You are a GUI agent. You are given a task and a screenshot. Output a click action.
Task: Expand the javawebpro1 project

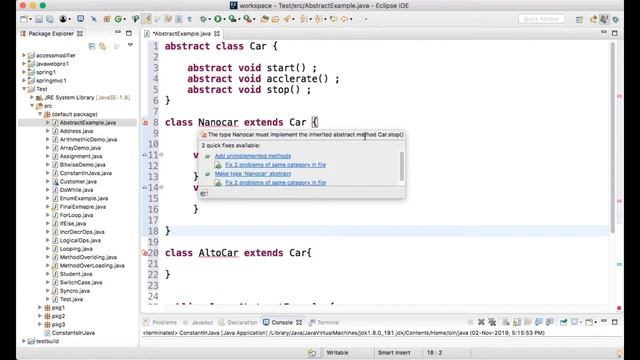point(24,64)
